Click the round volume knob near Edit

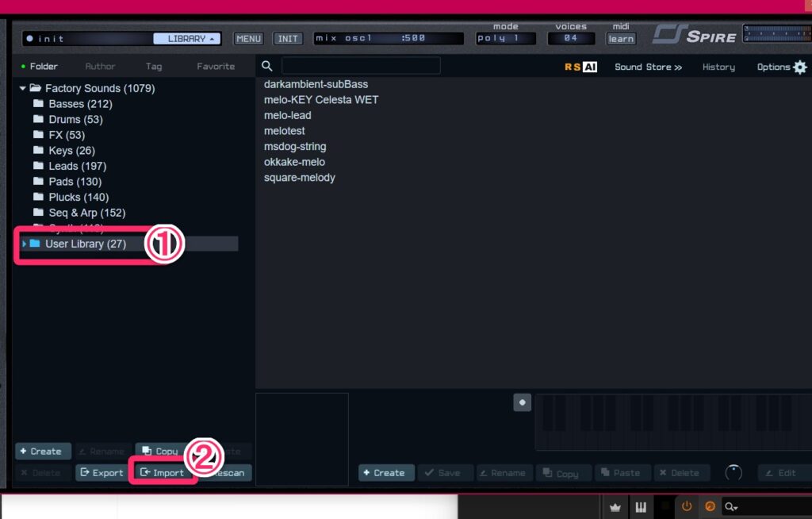pyautogui.click(x=734, y=473)
